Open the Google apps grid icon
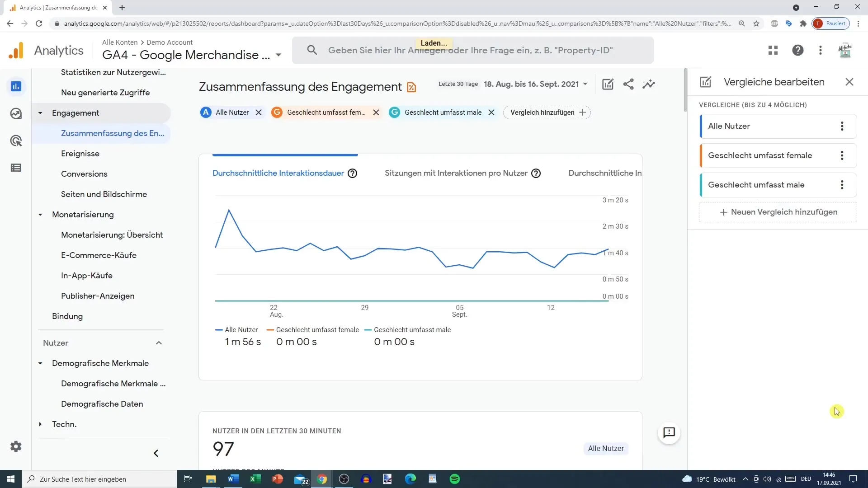Viewport: 868px width, 488px height. [x=773, y=50]
